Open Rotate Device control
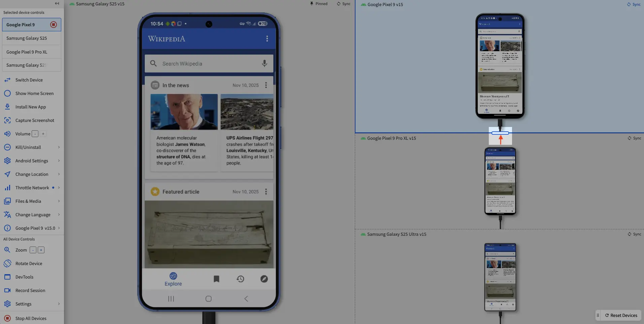Screen dimensions: 644x324 pos(29,263)
